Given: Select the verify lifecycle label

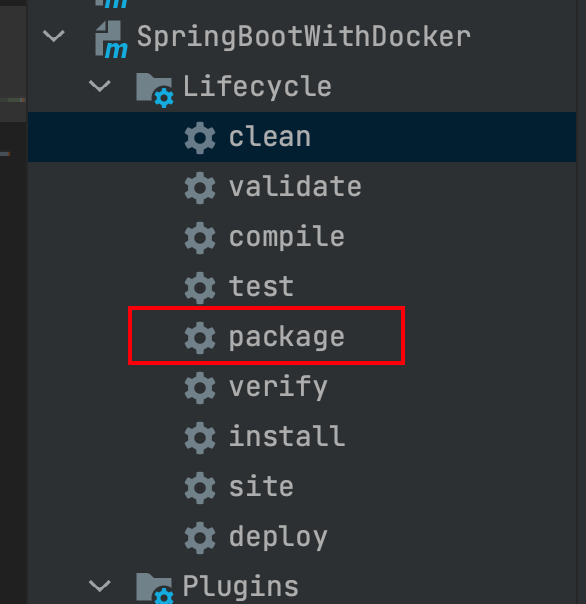Looking at the screenshot, I should [279, 388].
